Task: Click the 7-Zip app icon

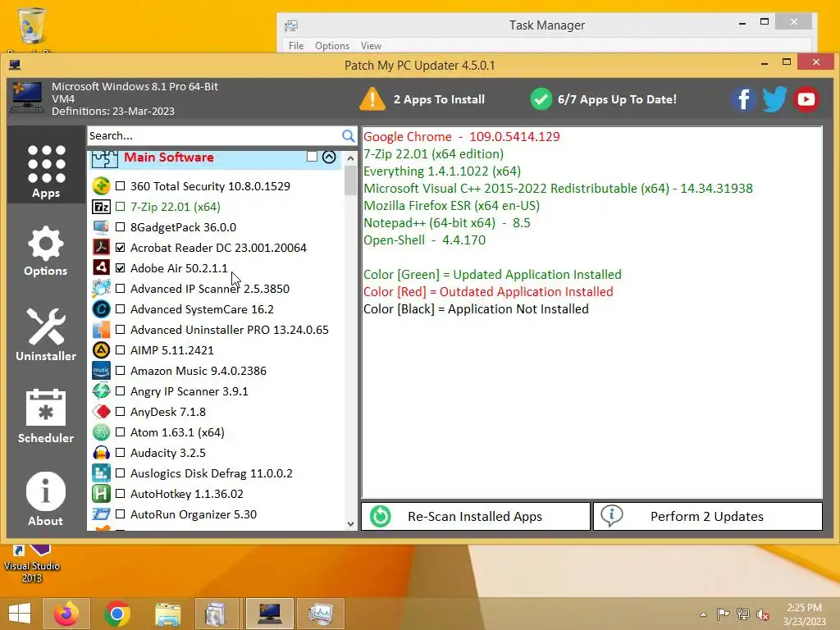Action: [101, 206]
